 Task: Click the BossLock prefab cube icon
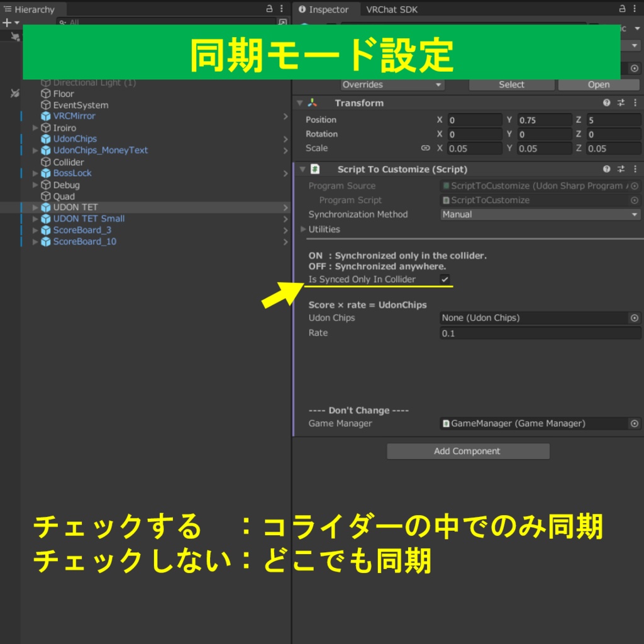point(45,174)
